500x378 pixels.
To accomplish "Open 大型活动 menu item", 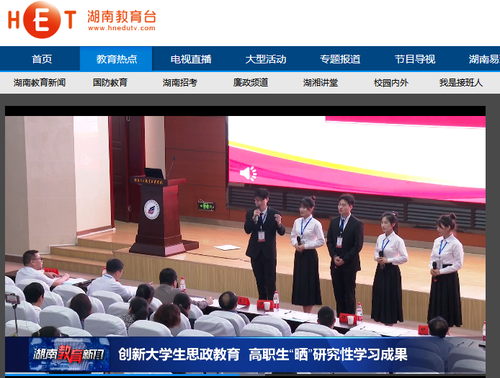I will pyautogui.click(x=266, y=59).
